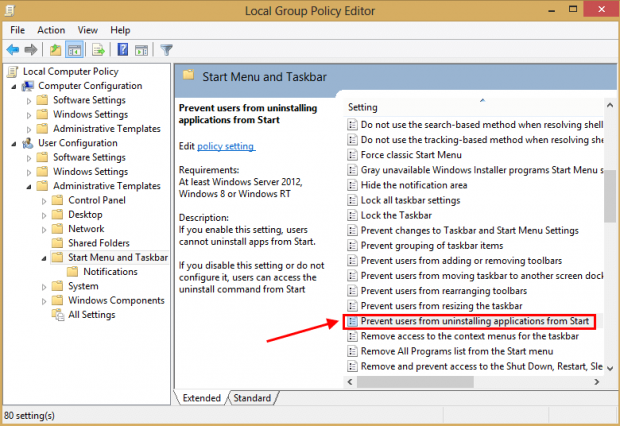
Task: Click the vertical scrollbar down arrow
Action: (x=610, y=368)
